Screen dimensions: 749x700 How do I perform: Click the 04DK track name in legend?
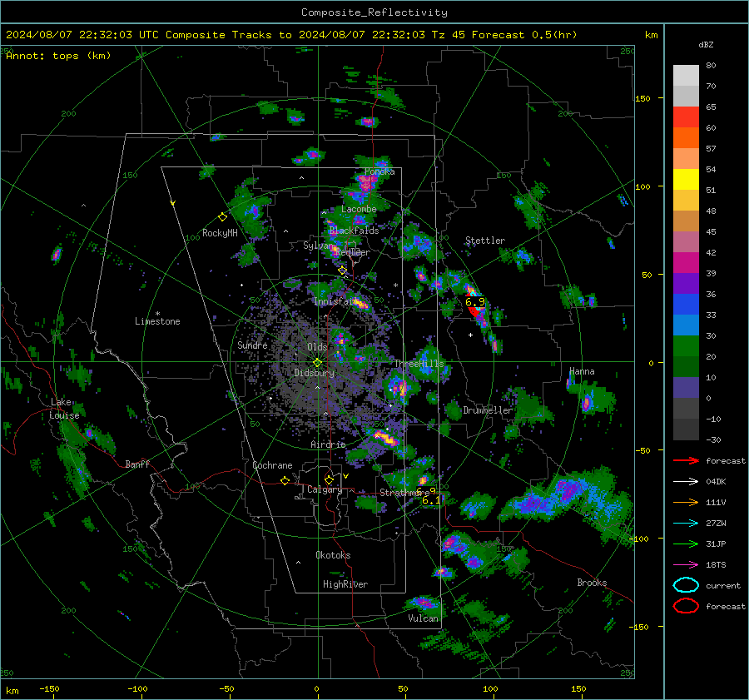(x=716, y=482)
